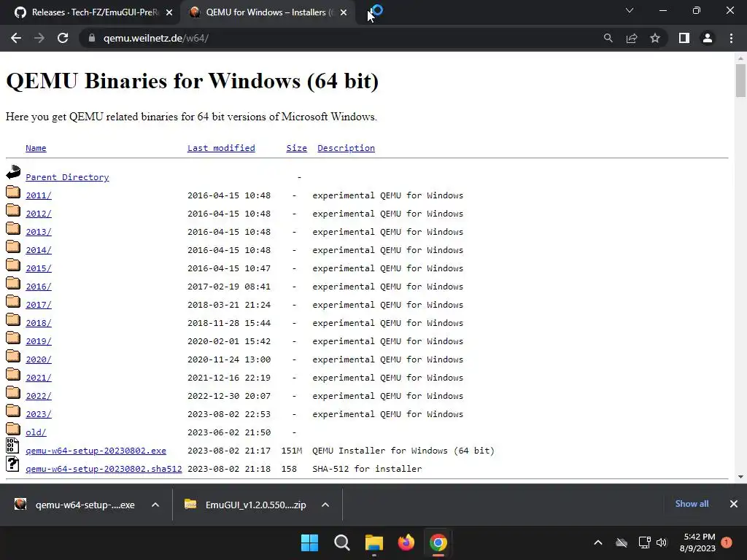Show hidden system tray icons chevron
Viewport: 747px width, 560px height.
[x=598, y=542]
